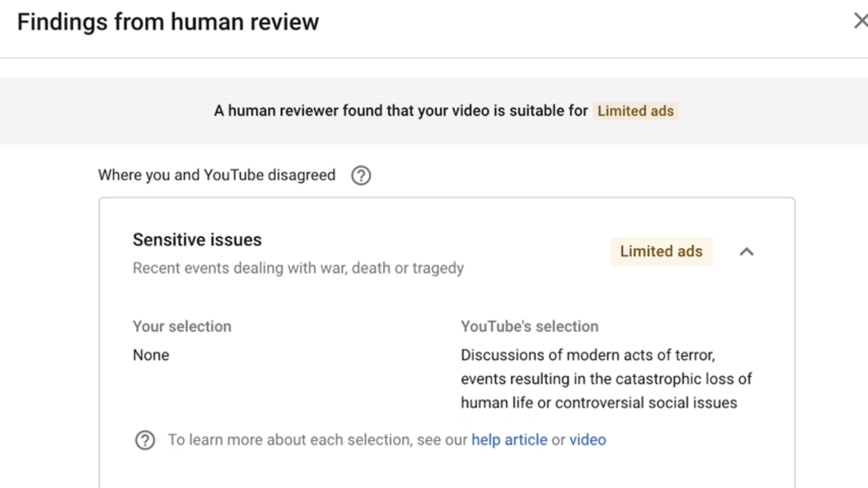Click the 'Where you and YouTube disagreed' text

217,175
